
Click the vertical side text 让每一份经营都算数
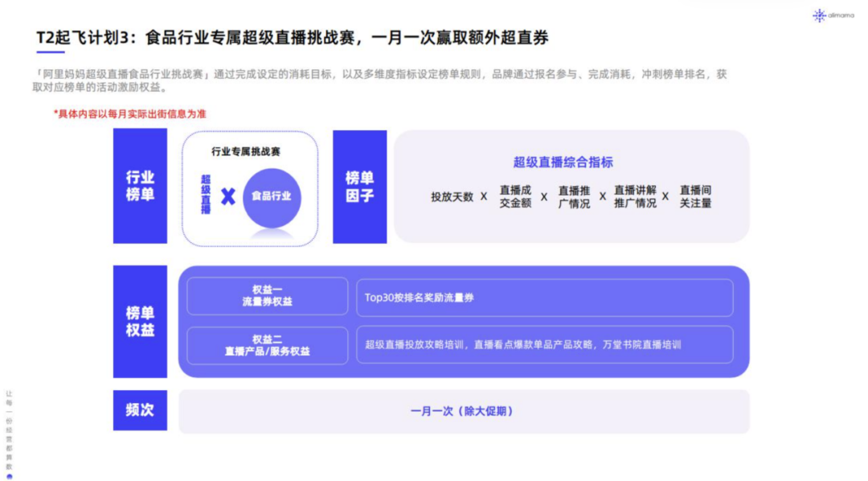coord(9,431)
